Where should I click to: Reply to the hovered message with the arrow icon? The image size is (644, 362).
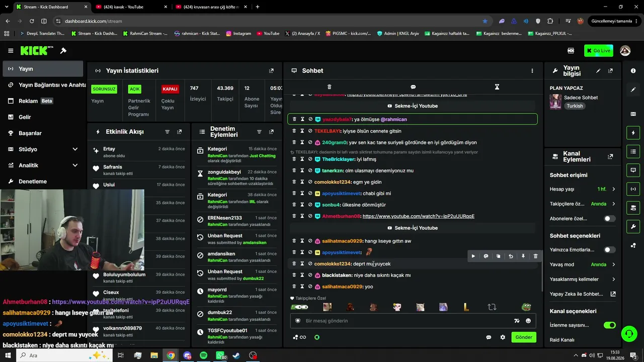point(511,256)
